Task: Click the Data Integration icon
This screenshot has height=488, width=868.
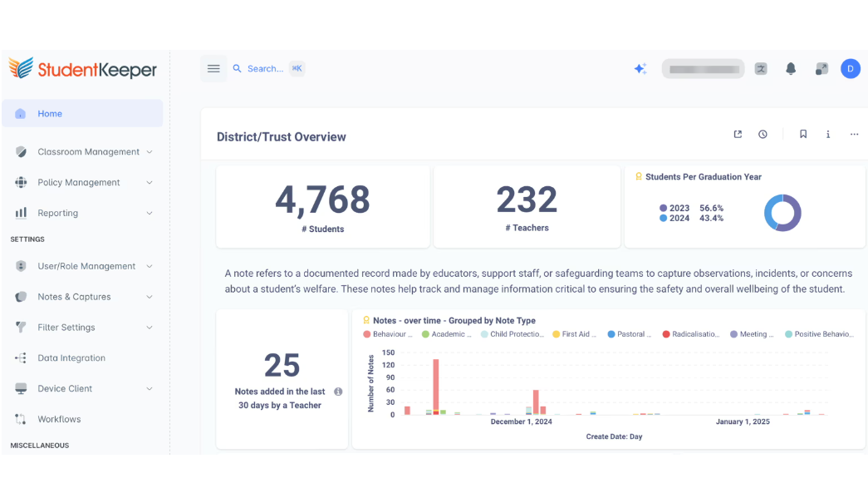Action: tap(21, 357)
